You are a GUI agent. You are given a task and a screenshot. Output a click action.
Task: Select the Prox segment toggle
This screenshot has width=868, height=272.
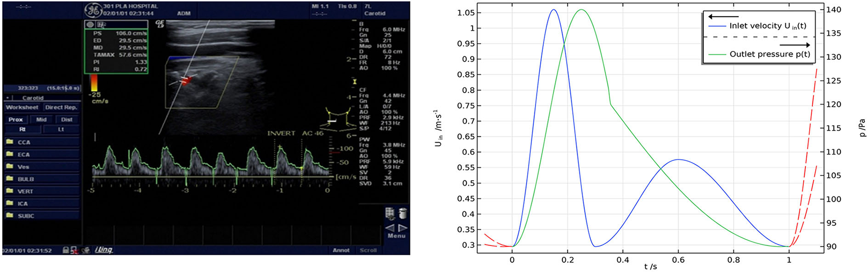pos(16,120)
